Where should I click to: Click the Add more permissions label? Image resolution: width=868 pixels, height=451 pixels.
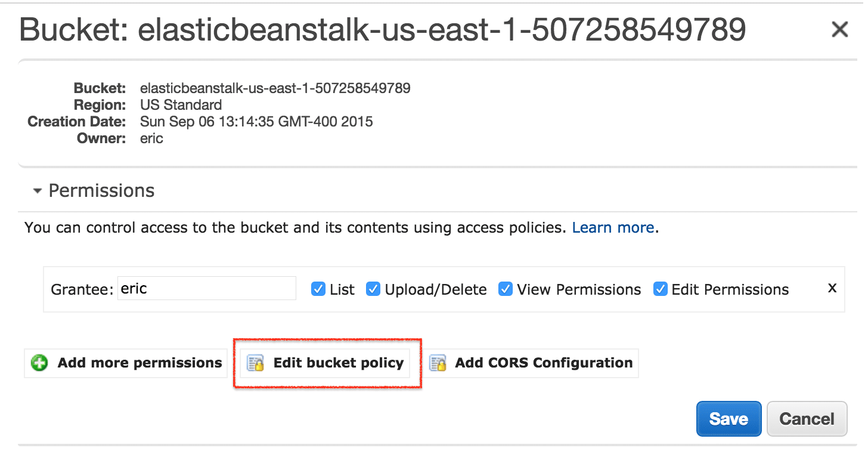(139, 363)
